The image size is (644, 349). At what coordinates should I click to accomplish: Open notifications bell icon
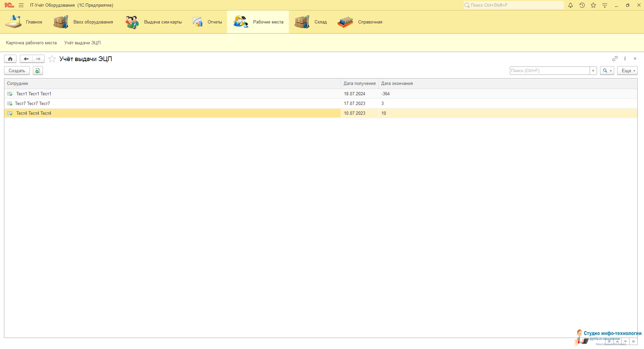coord(571,5)
